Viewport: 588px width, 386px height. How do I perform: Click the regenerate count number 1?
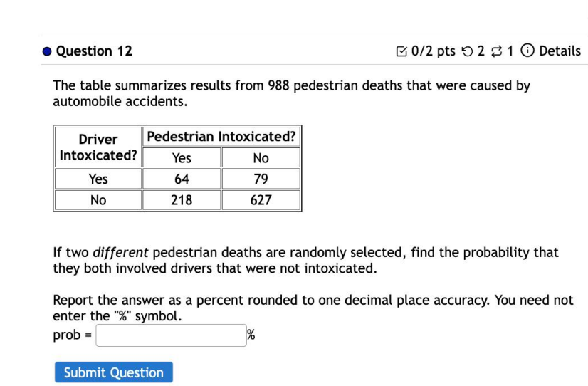point(510,51)
